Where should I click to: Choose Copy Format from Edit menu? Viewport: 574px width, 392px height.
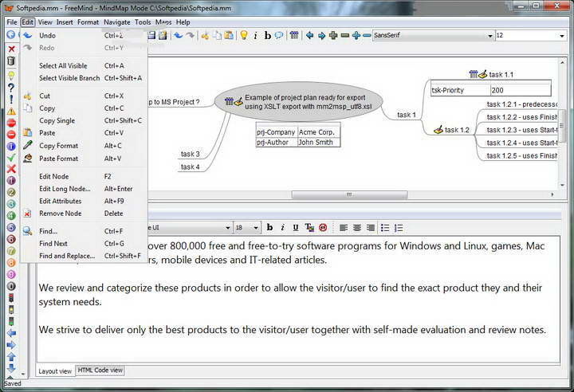coord(58,146)
